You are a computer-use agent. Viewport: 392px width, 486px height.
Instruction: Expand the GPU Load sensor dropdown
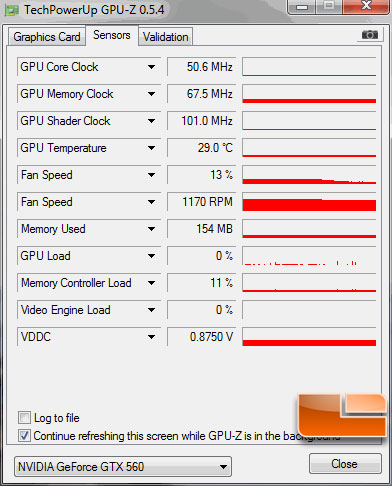coord(151,256)
